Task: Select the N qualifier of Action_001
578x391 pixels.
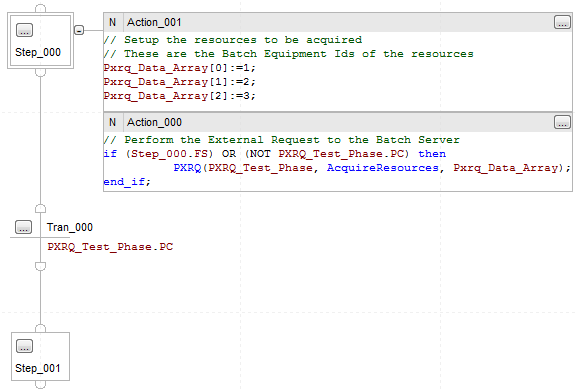Action: click(112, 22)
